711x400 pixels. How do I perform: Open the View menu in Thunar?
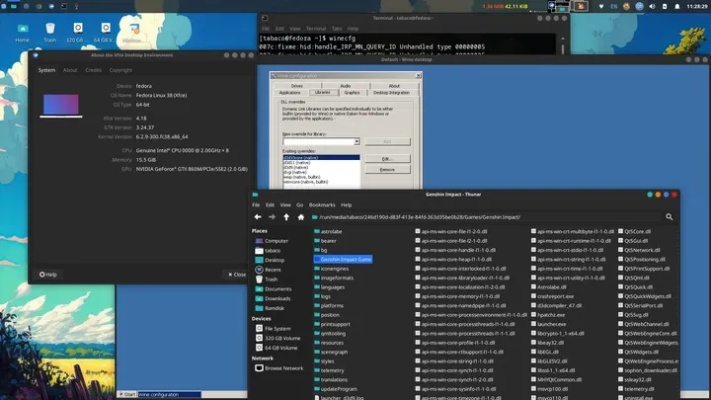[285, 205]
